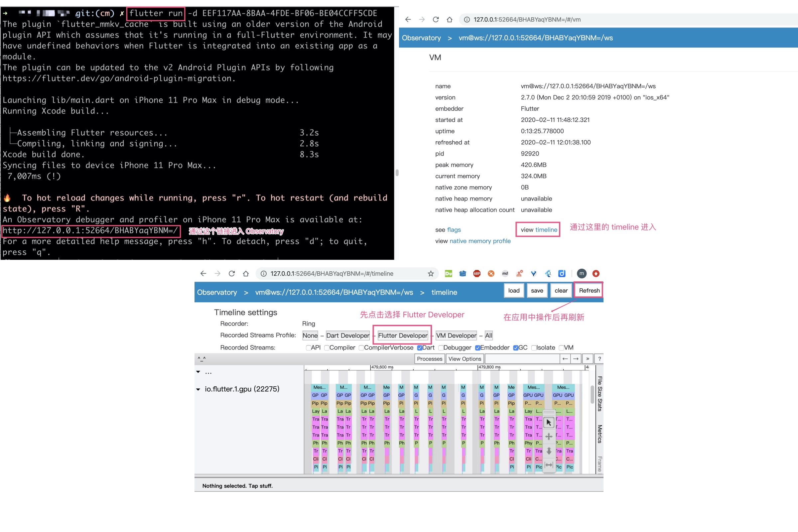Image resolution: width=798 pixels, height=532 pixels.
Task: Open the view timeline link
Action: click(x=546, y=230)
